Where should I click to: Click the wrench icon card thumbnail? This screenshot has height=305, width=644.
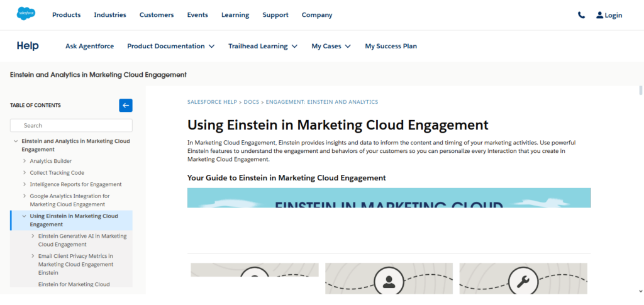tap(523, 279)
